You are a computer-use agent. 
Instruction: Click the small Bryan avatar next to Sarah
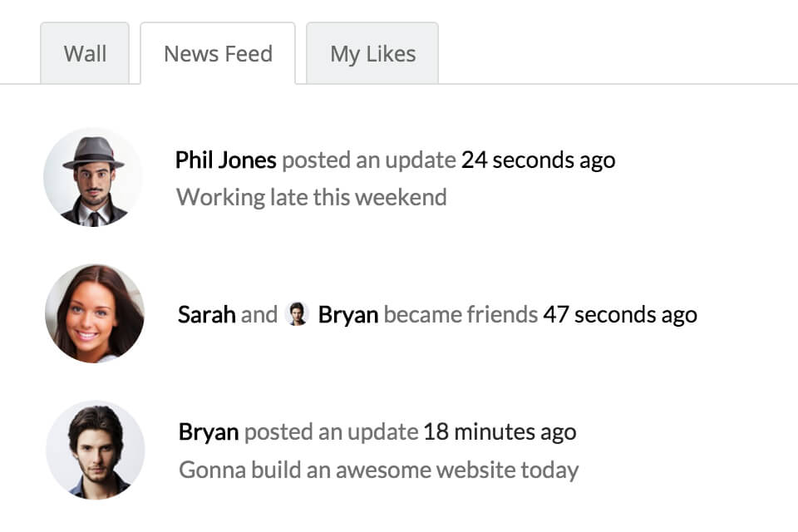click(297, 314)
